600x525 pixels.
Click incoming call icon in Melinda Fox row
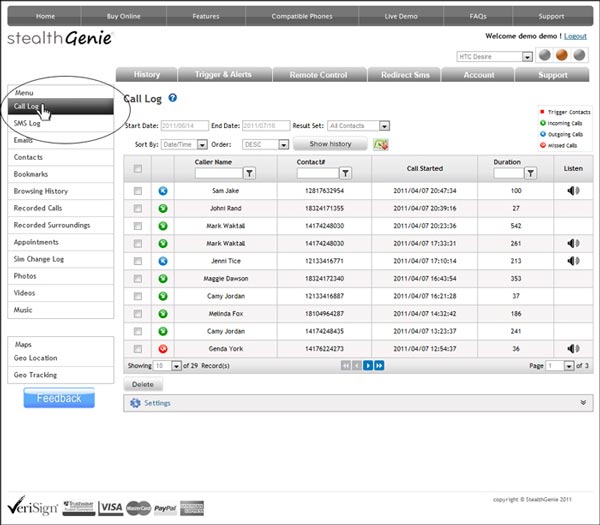(x=163, y=314)
